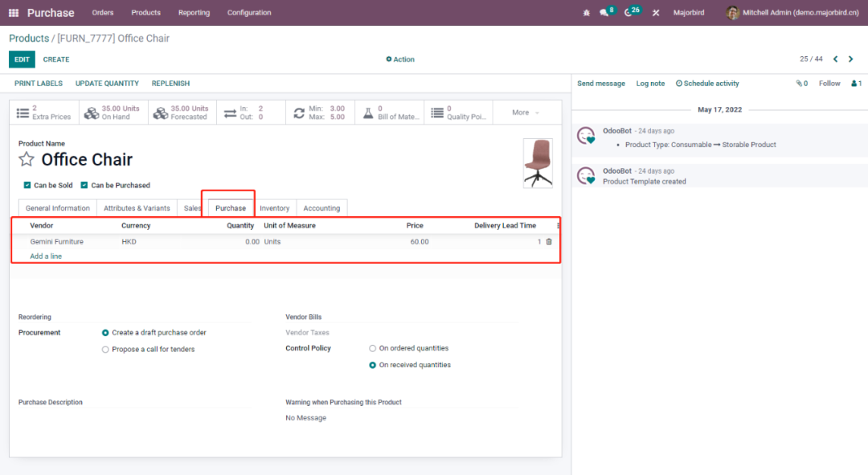Image resolution: width=868 pixels, height=475 pixels.
Task: Open the Reporting menu
Action: (x=194, y=13)
